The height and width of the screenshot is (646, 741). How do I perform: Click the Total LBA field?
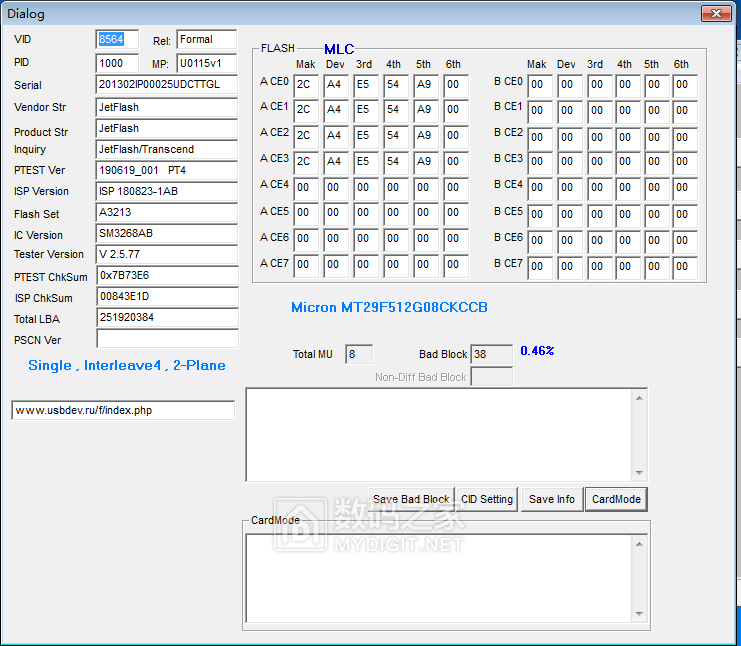click(x=167, y=318)
